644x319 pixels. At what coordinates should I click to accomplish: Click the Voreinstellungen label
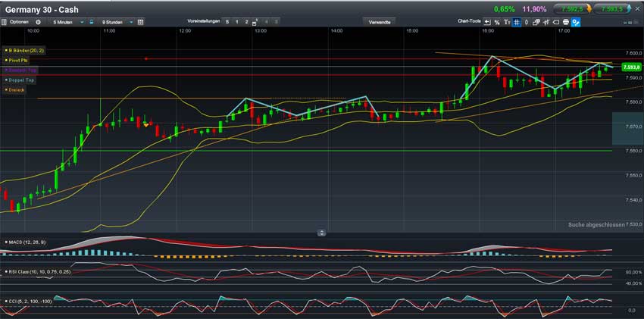point(204,20)
